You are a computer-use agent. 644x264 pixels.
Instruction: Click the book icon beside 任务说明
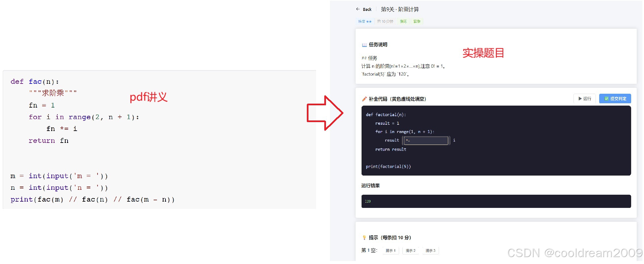[x=364, y=45]
